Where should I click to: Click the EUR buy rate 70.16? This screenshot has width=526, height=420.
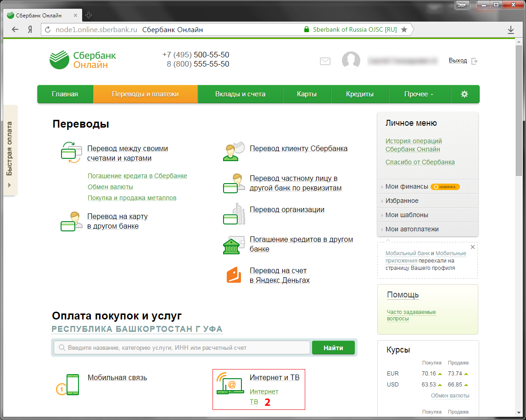click(428, 373)
